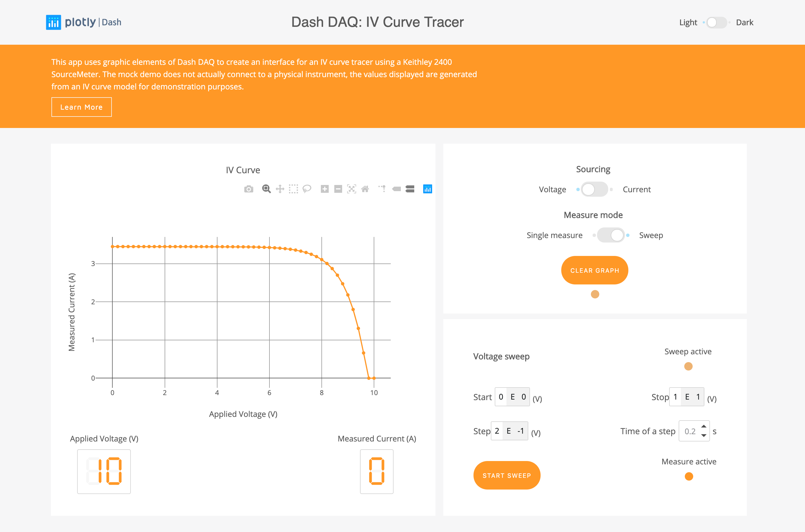Viewport: 805px width, 532px height.
Task: Click the Start voltage mantissa field
Action: point(501,397)
